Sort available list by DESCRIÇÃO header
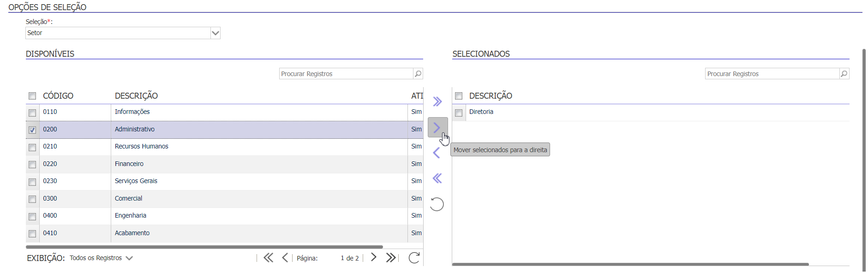Image resolution: width=868 pixels, height=273 pixels. click(x=136, y=96)
